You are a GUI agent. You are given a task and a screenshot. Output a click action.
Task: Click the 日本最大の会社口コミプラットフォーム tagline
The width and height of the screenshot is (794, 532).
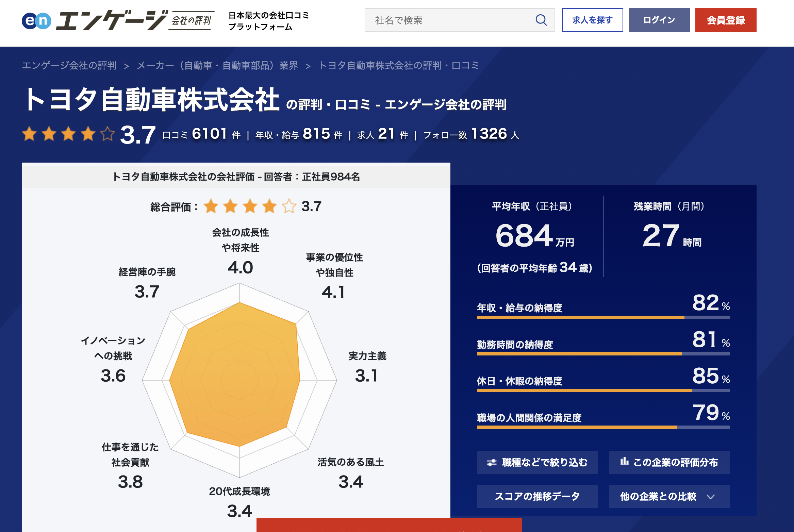coord(268,21)
